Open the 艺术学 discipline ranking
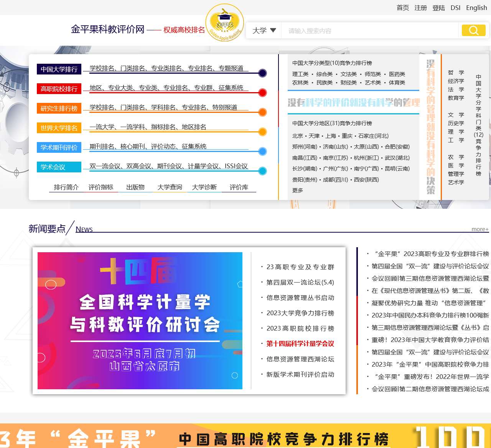491x448 pixels. [x=456, y=182]
